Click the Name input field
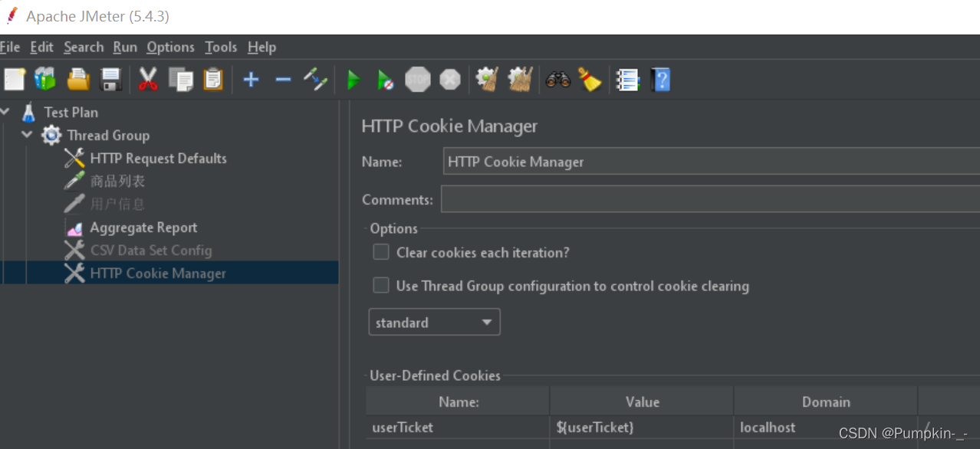 pyautogui.click(x=712, y=162)
